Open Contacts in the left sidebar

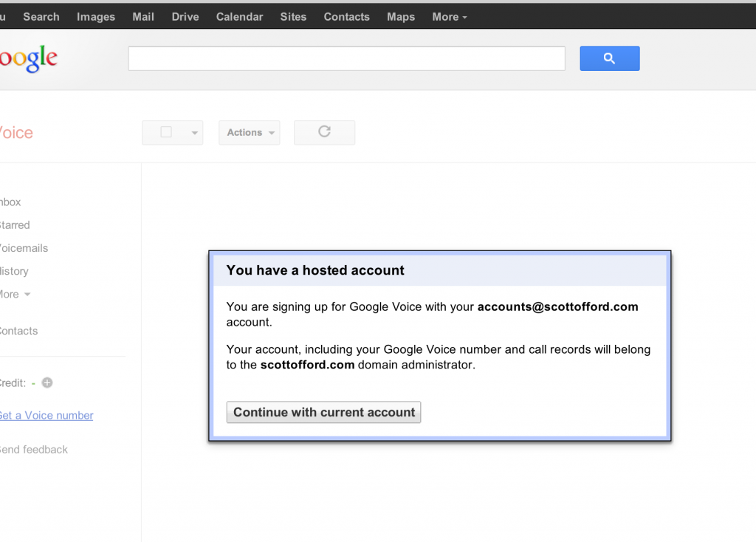[18, 331]
